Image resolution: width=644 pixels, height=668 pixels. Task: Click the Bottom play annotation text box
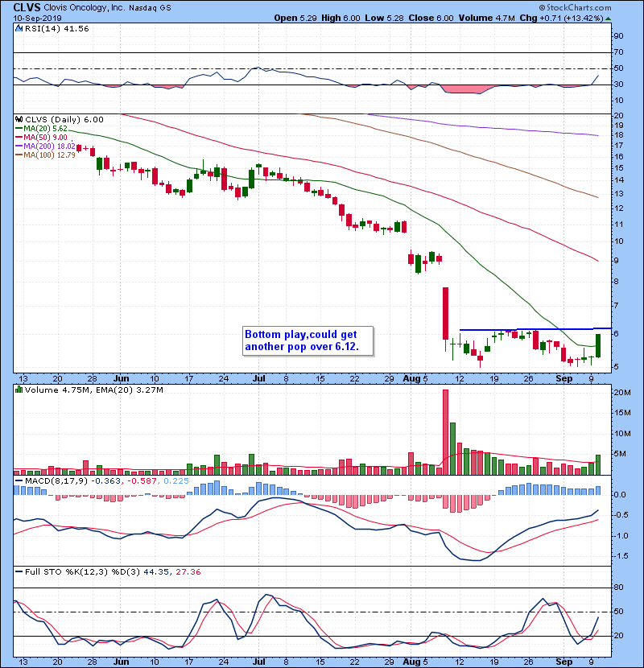[x=308, y=340]
